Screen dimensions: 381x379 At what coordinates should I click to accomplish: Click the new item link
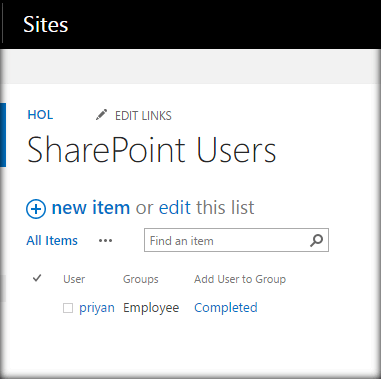point(91,207)
